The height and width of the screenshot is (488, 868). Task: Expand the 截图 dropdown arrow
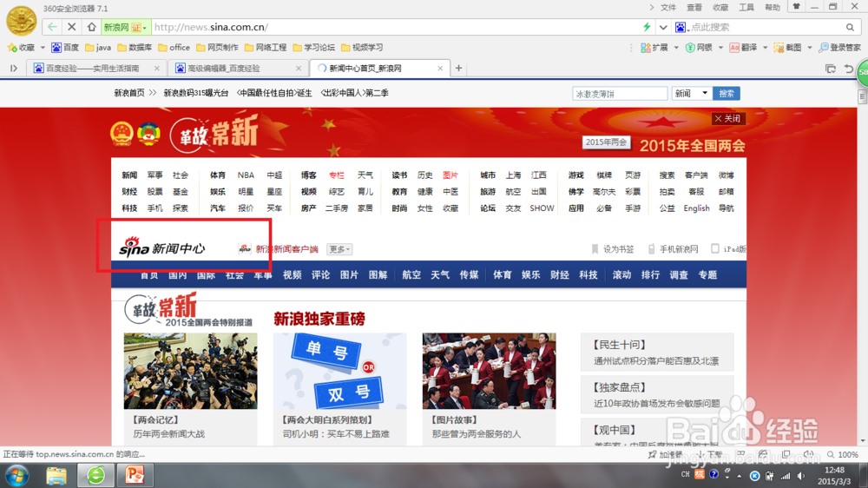[x=809, y=48]
